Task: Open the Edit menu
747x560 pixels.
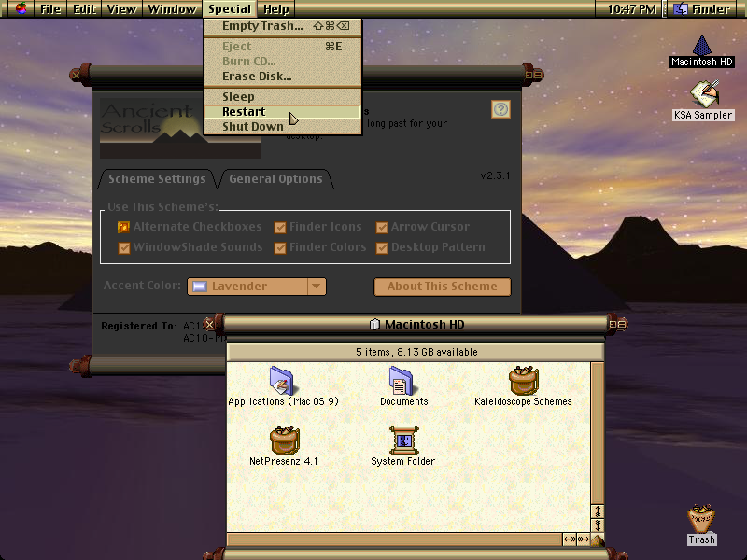Action: (x=84, y=8)
